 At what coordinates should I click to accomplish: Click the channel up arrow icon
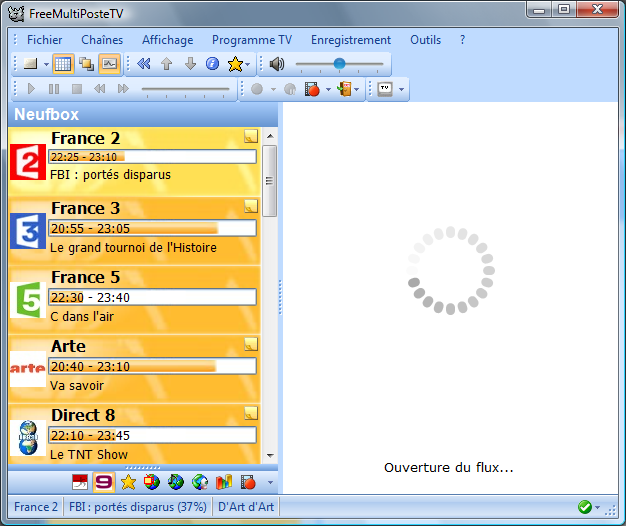[167, 64]
